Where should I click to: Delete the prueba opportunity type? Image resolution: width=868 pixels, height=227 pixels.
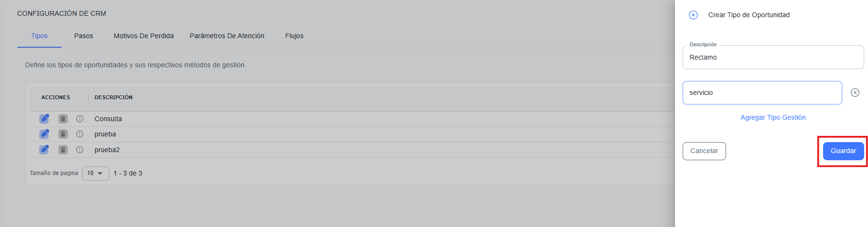point(63,134)
